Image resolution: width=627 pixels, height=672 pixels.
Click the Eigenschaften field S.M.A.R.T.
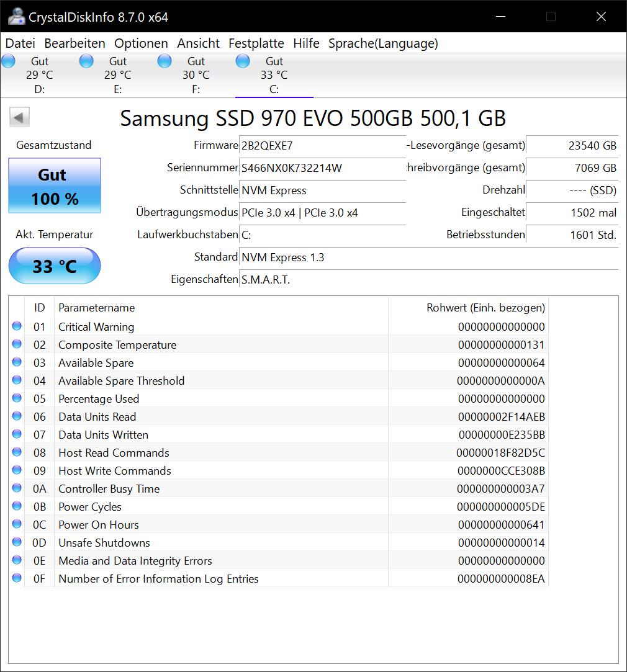point(428,279)
